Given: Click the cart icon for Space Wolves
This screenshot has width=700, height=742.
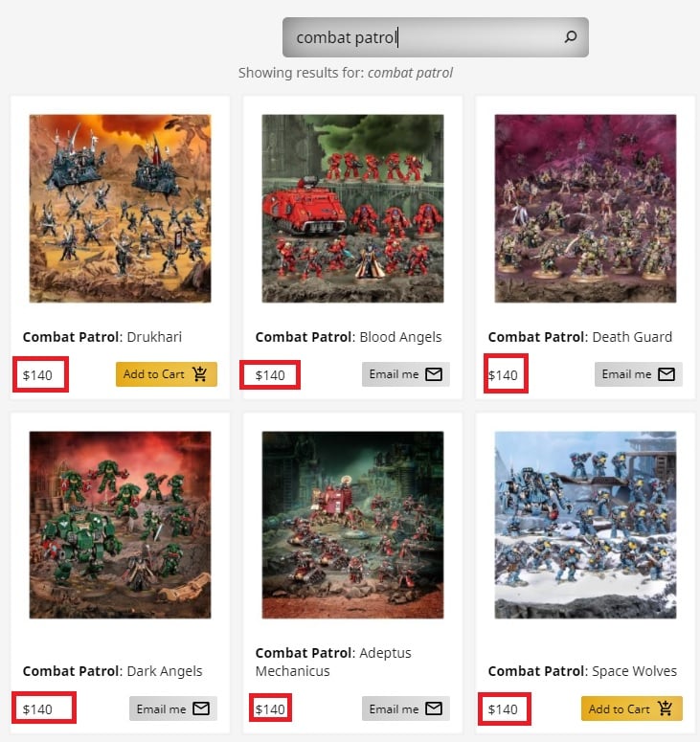Looking at the screenshot, I should pos(665,708).
